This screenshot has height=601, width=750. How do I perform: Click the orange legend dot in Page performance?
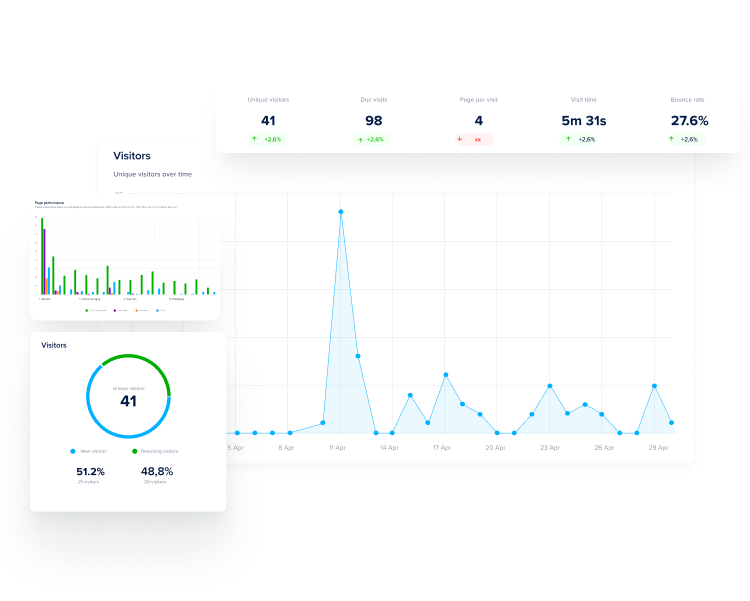[x=136, y=311]
